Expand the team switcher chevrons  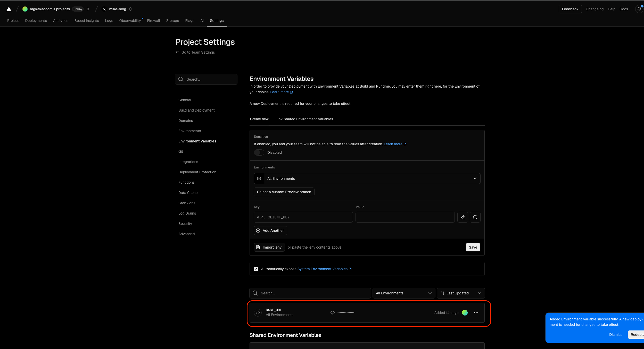[x=88, y=9]
